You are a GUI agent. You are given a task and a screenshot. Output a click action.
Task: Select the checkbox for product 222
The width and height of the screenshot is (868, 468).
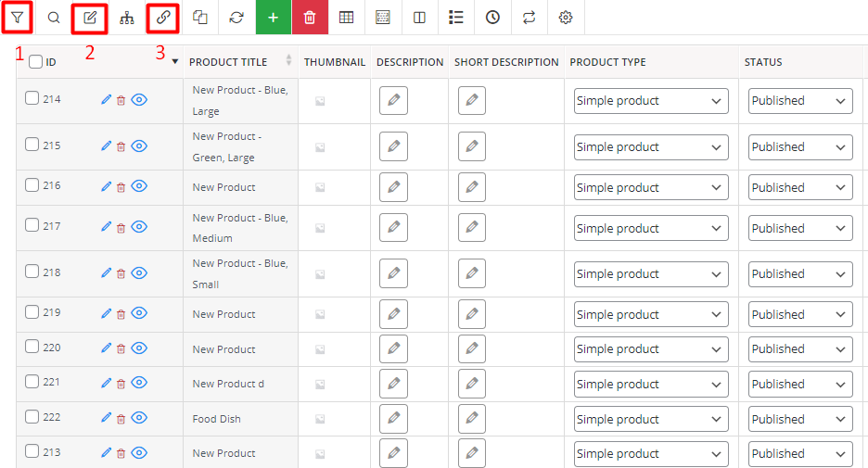click(32, 416)
